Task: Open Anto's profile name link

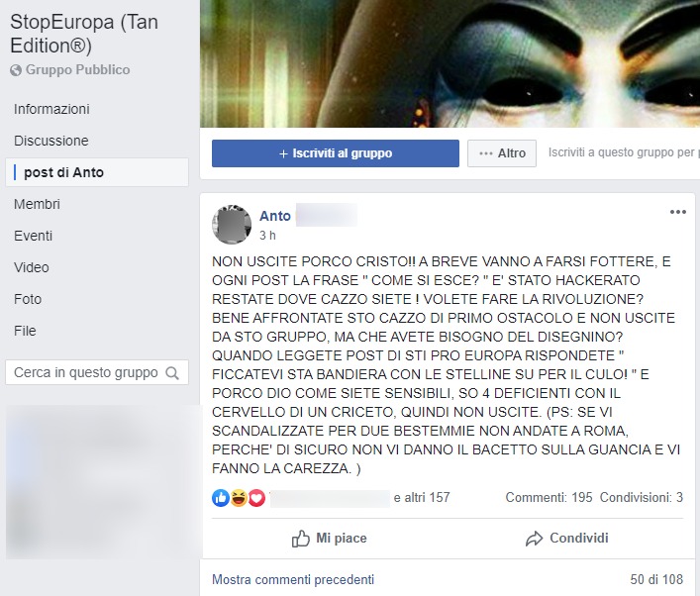Action: [275, 216]
